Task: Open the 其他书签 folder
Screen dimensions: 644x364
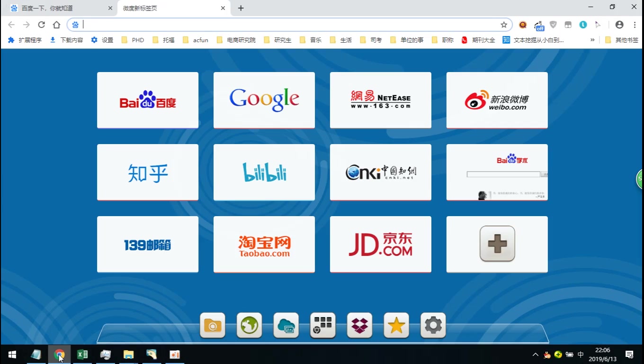Action: point(622,40)
